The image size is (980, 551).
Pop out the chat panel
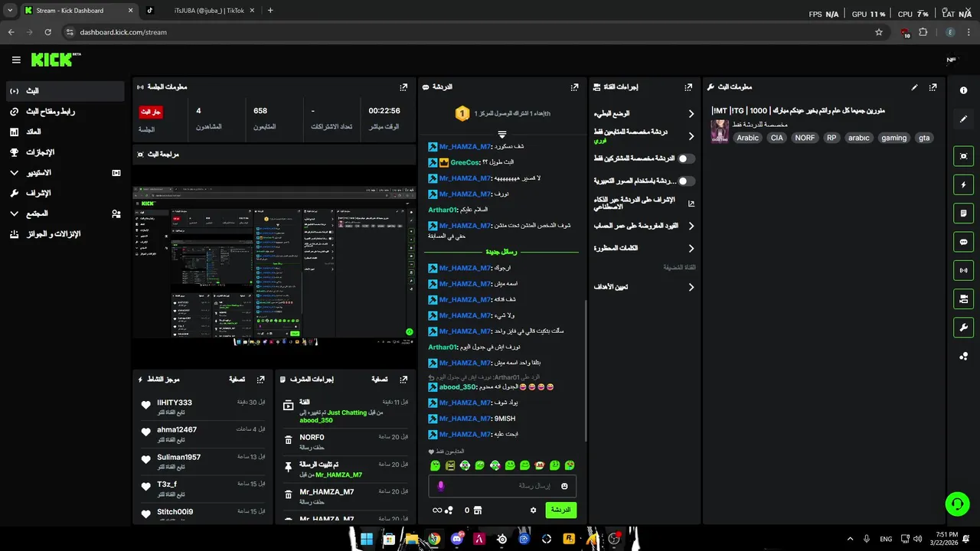[574, 87]
